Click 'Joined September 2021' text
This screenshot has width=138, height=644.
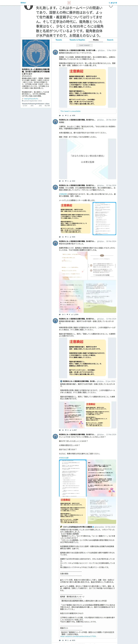tap(33, 101)
